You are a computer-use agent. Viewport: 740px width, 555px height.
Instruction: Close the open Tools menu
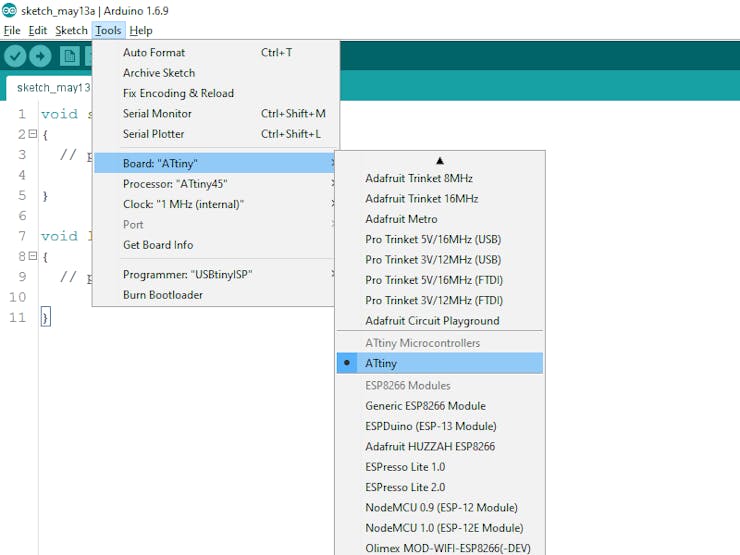click(109, 31)
